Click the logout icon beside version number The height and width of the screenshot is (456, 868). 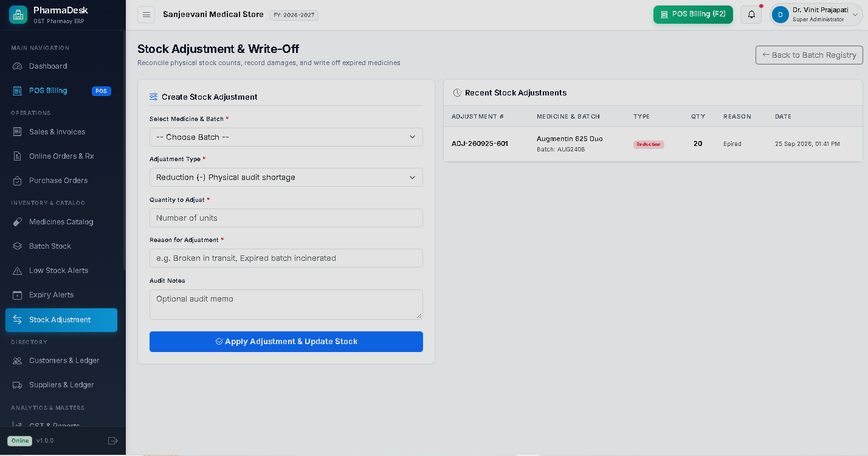[x=112, y=441]
